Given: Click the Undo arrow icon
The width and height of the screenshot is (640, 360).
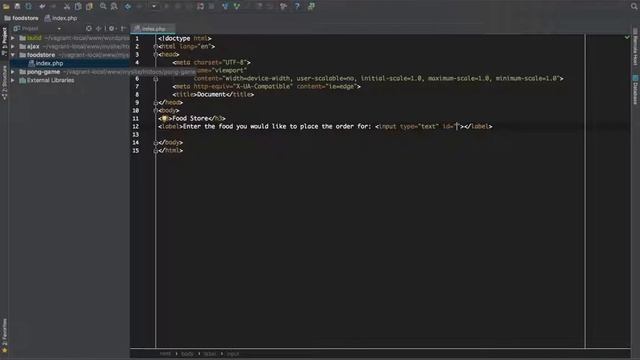Looking at the screenshot, I should pos(42,6).
